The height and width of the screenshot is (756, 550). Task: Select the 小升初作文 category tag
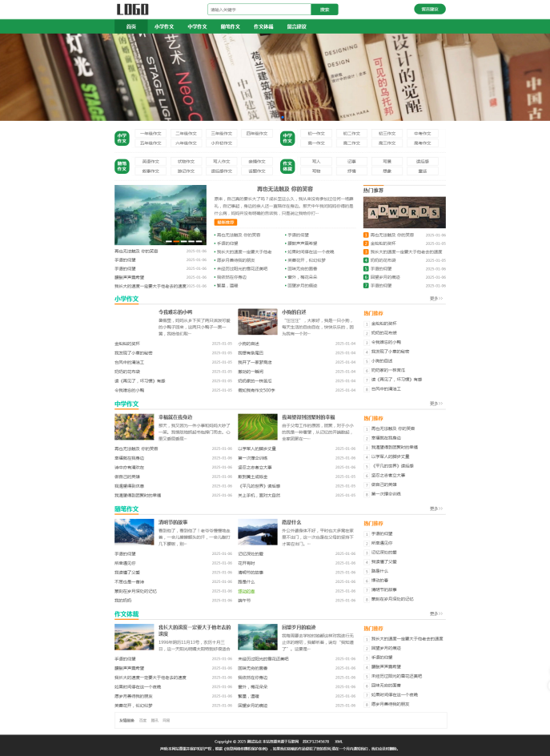(x=222, y=143)
